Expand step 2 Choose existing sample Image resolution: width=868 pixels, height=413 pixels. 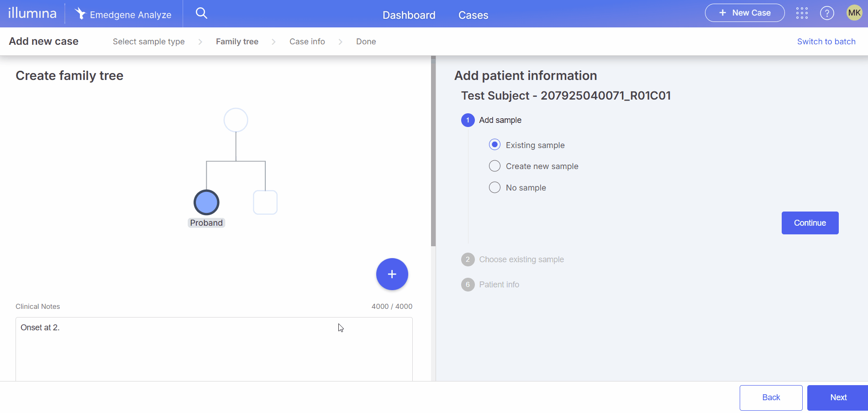[521, 259]
